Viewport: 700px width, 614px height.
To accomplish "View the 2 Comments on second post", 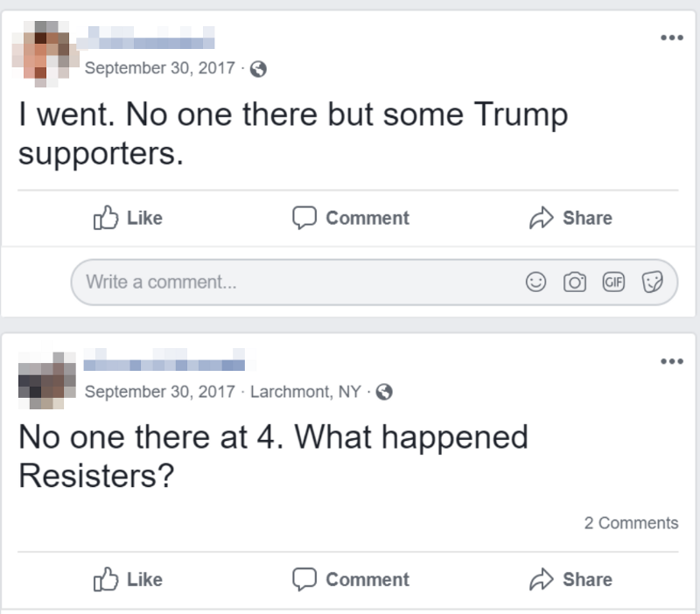I will pyautogui.click(x=631, y=523).
